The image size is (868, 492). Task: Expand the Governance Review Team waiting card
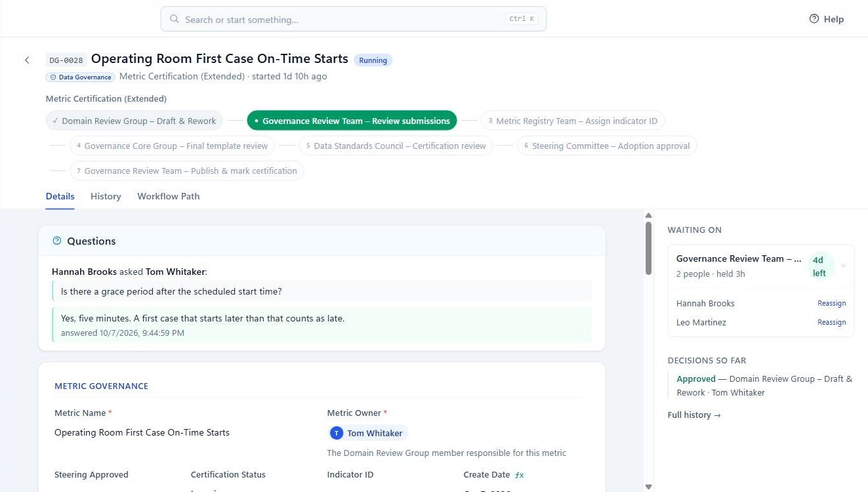[x=843, y=266]
